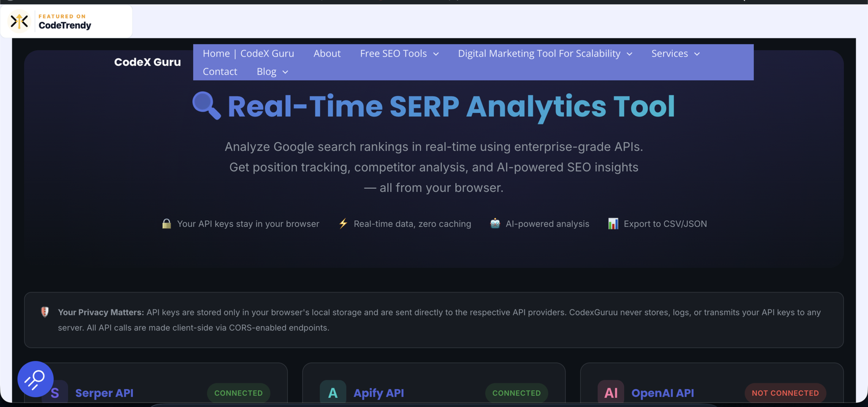Expand the Services chevron
The image size is (868, 407).
pyautogui.click(x=697, y=54)
